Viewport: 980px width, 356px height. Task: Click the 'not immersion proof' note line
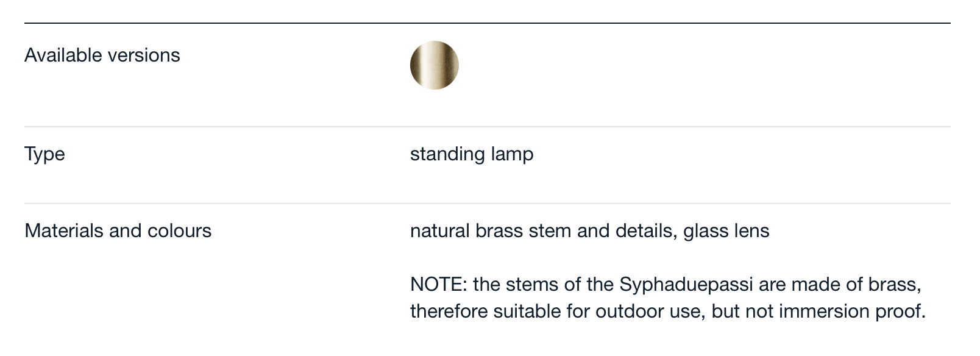668,311
